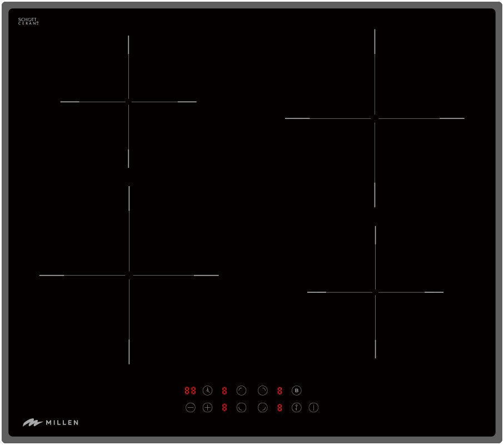This screenshot has width=504, height=445.
Task: Tap the minus decrease button
Action: (191, 408)
